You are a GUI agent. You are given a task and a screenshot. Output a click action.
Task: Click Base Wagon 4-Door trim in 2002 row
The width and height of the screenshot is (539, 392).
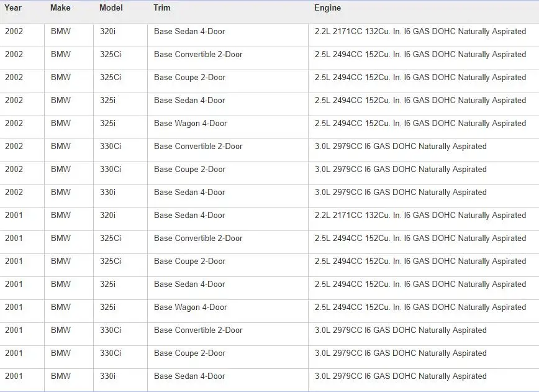tap(191, 124)
